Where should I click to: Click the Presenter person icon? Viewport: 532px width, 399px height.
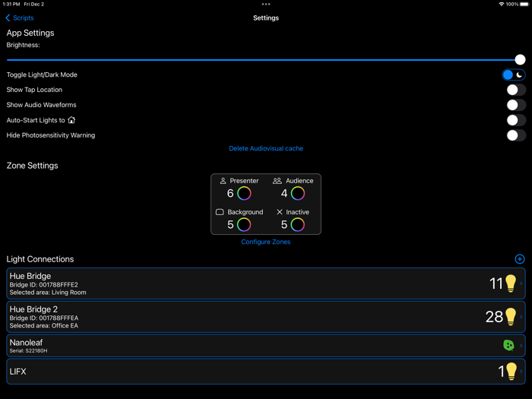coord(223,181)
